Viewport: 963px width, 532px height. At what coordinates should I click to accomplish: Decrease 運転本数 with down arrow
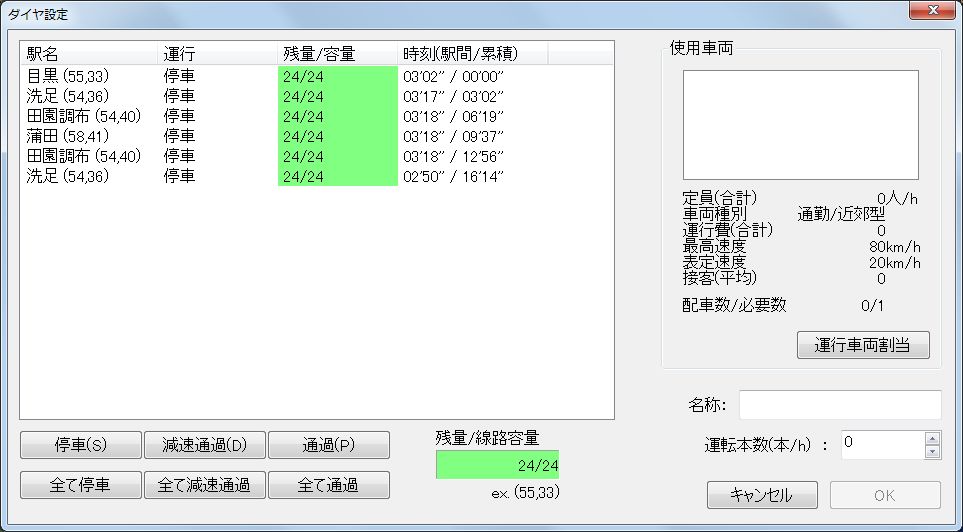(932, 452)
